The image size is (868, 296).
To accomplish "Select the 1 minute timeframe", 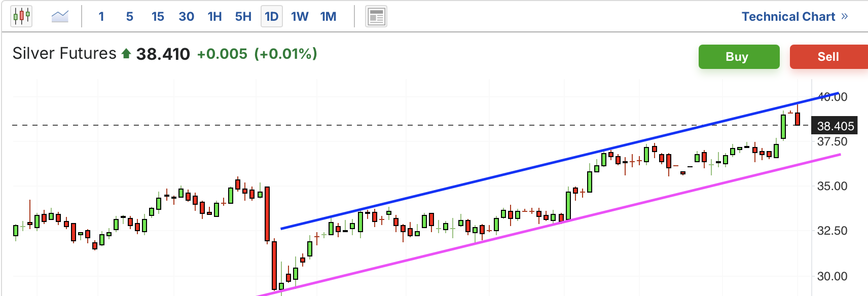I will point(101,17).
